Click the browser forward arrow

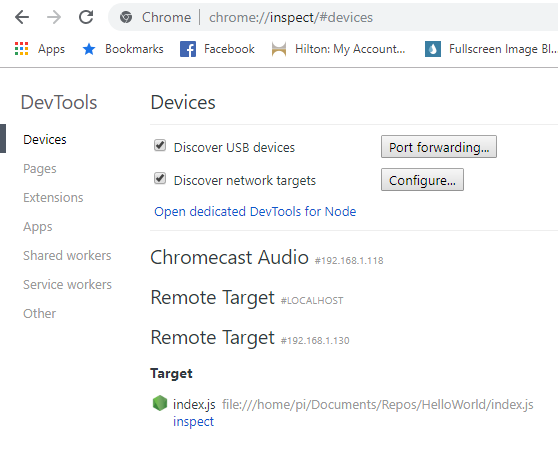click(x=54, y=17)
